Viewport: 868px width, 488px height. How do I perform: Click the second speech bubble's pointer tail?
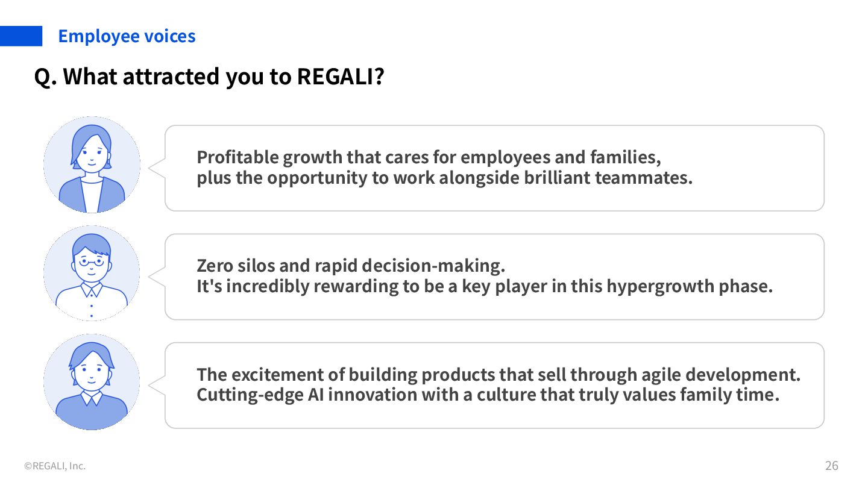pyautogui.click(x=157, y=277)
